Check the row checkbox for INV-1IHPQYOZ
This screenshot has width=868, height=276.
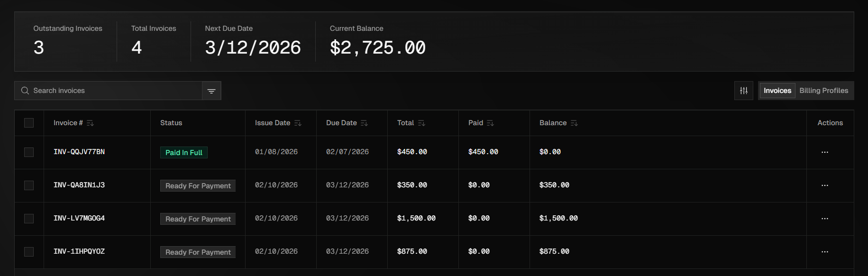tap(29, 252)
